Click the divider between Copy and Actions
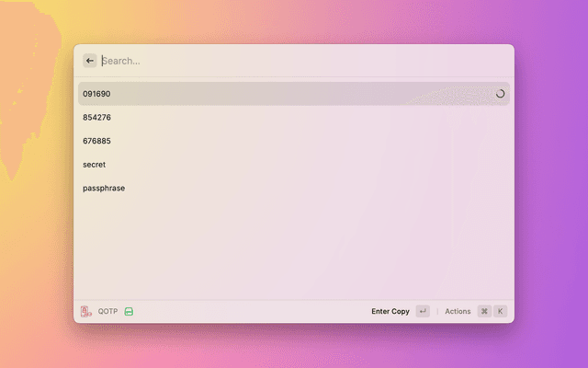 (x=437, y=311)
